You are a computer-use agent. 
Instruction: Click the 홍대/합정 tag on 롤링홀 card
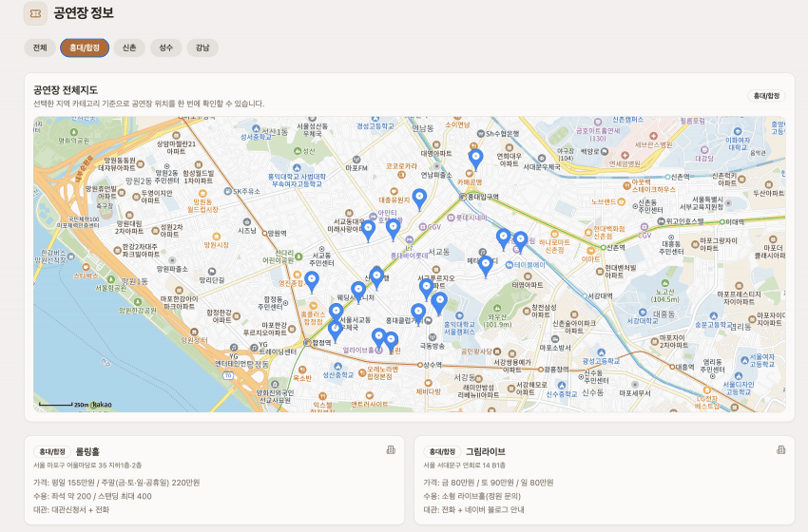(52, 451)
